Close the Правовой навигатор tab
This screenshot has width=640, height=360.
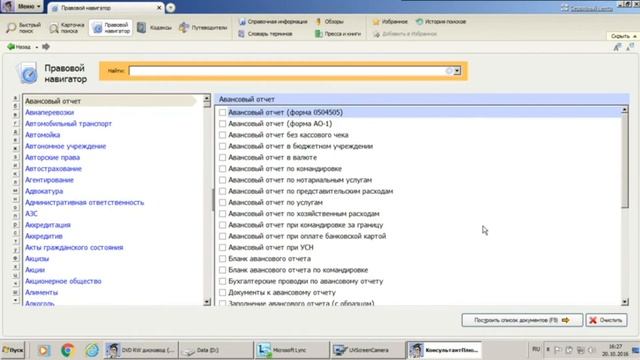(x=159, y=8)
